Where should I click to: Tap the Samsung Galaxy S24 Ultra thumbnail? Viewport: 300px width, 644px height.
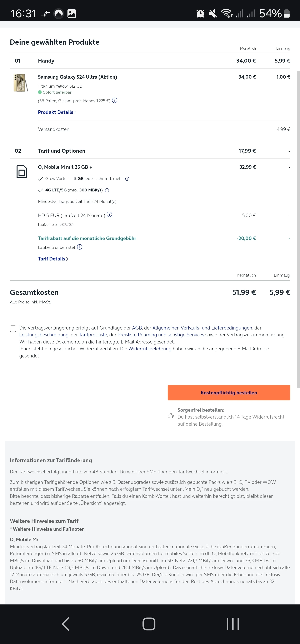pos(21,83)
